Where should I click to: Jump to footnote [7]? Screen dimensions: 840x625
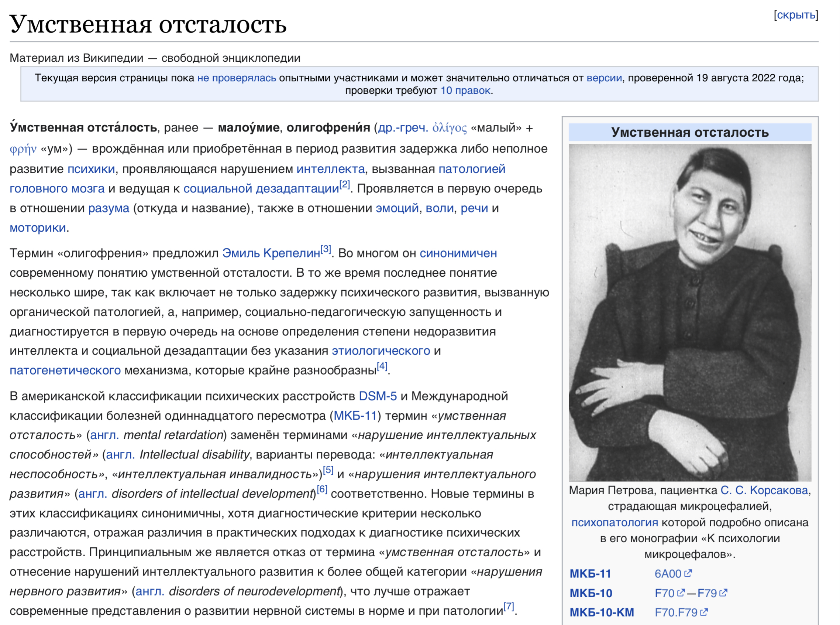pyautogui.click(x=509, y=607)
